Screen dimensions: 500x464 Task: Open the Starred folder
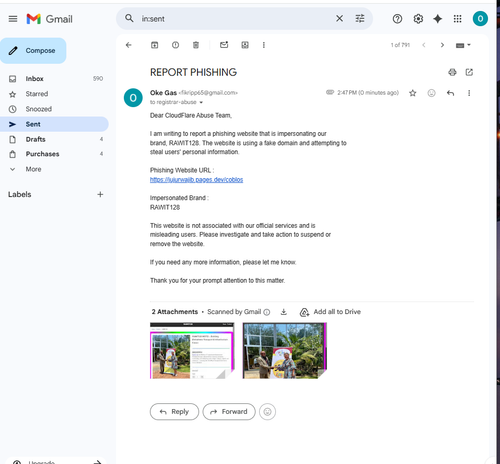(54, 94)
